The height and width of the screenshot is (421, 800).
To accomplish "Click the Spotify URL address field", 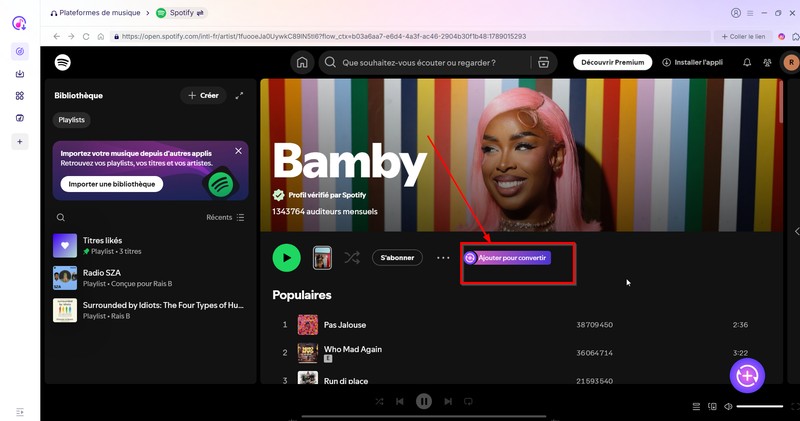I will (410, 36).
